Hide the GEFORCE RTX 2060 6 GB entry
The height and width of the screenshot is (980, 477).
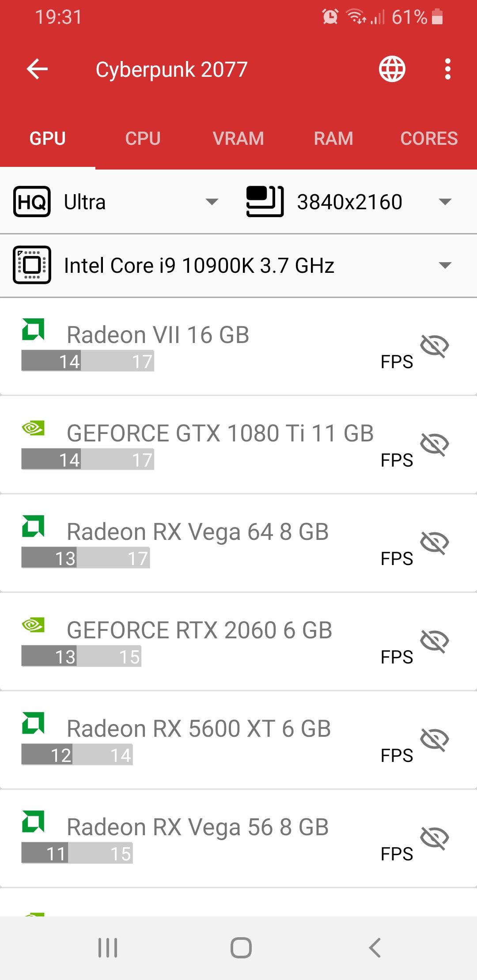tap(435, 641)
